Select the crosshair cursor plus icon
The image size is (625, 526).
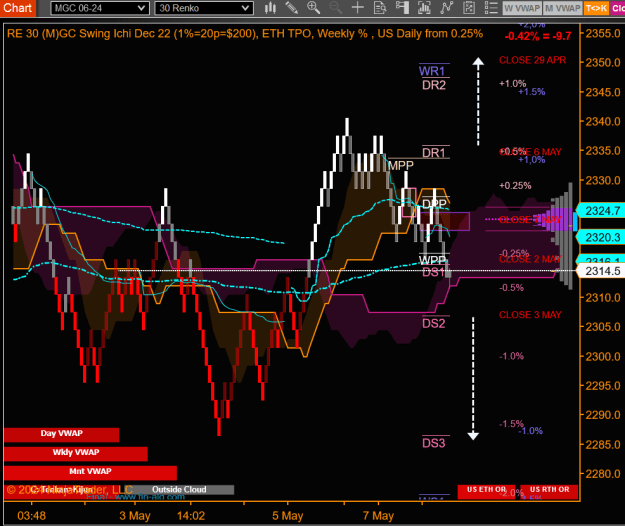coord(358,8)
